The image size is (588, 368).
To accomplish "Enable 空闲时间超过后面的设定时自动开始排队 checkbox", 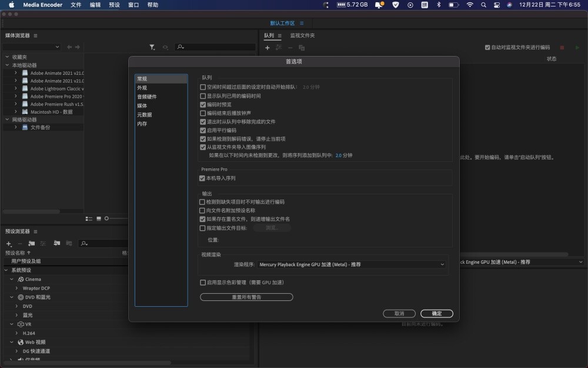I will pyautogui.click(x=203, y=87).
